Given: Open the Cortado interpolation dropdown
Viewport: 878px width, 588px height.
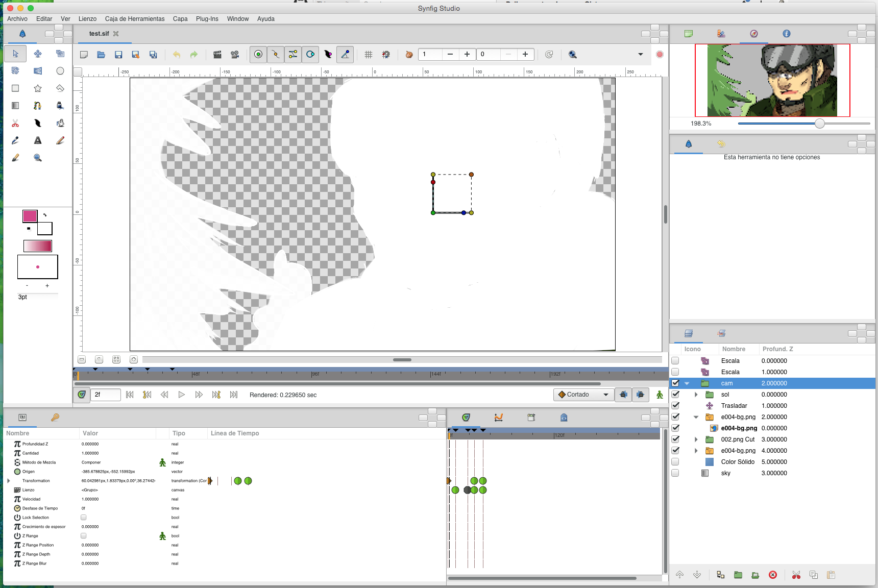Looking at the screenshot, I should coord(583,395).
